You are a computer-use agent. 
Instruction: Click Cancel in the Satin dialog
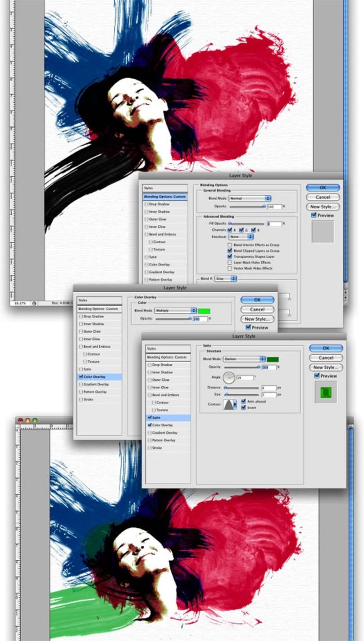point(326,357)
